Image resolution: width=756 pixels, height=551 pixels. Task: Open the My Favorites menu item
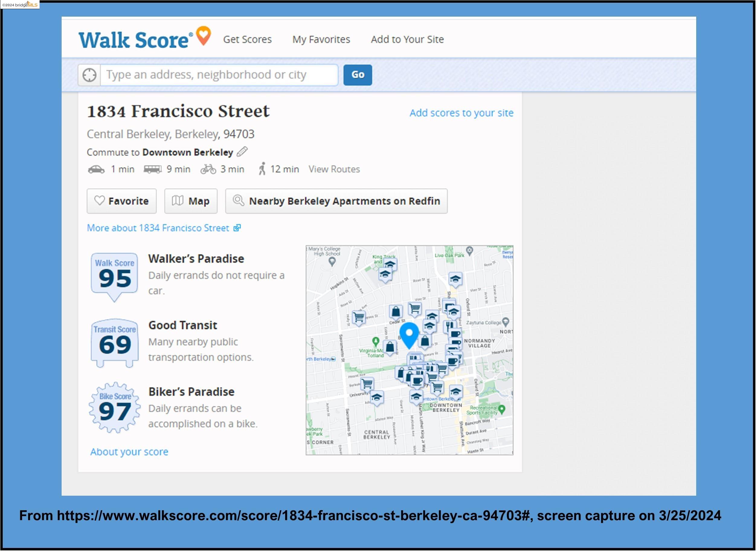pyautogui.click(x=321, y=39)
